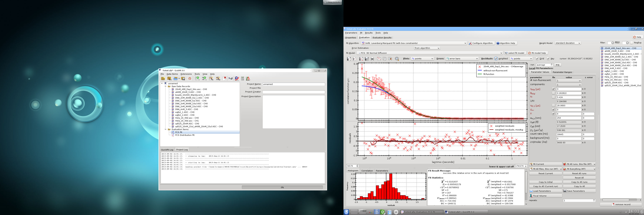644x215 pixels.
Task: Toggle the weighted residuals checkbox
Action: 496,59
